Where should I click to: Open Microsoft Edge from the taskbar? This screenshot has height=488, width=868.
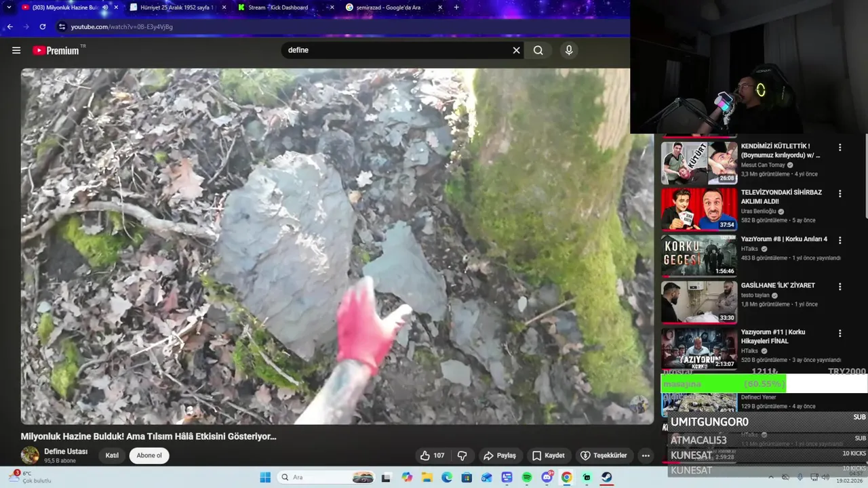click(x=447, y=477)
